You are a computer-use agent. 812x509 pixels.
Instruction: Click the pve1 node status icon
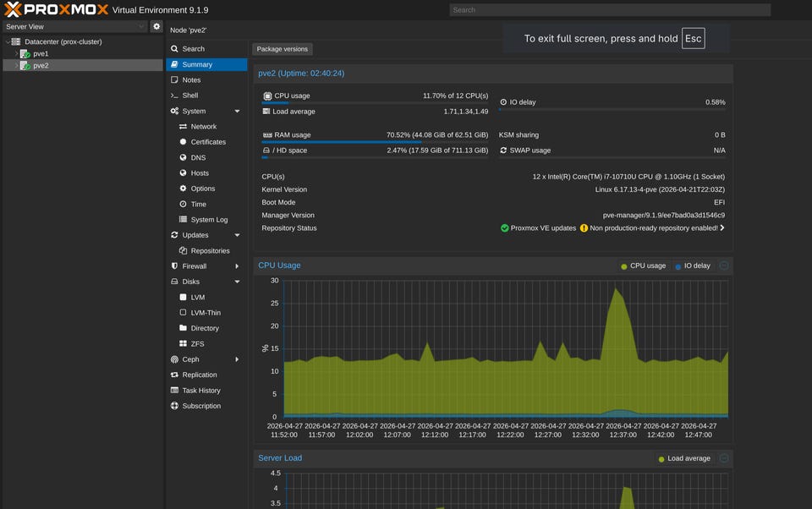point(25,53)
